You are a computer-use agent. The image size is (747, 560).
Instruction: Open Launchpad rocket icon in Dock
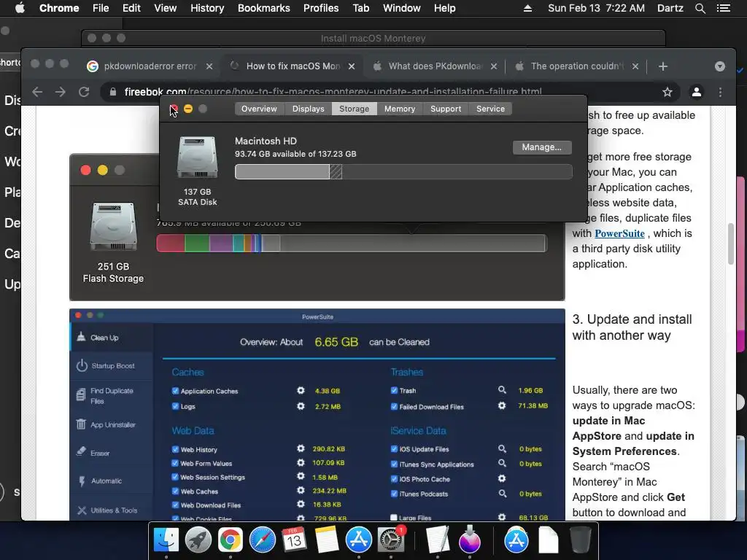coord(198,540)
